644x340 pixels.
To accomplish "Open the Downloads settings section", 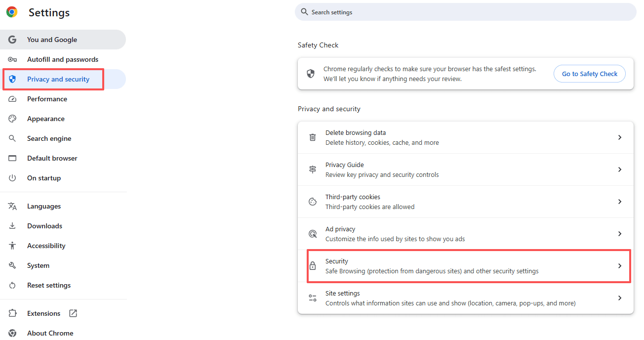I will coord(63,226).
